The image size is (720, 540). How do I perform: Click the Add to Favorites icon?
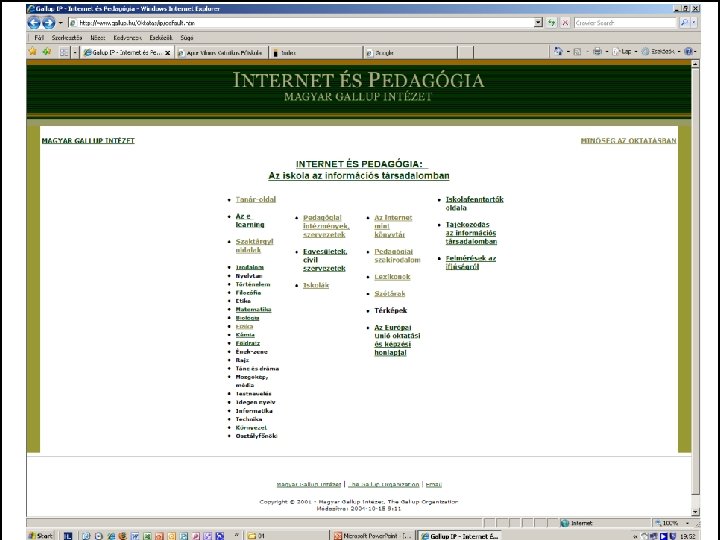click(47, 52)
